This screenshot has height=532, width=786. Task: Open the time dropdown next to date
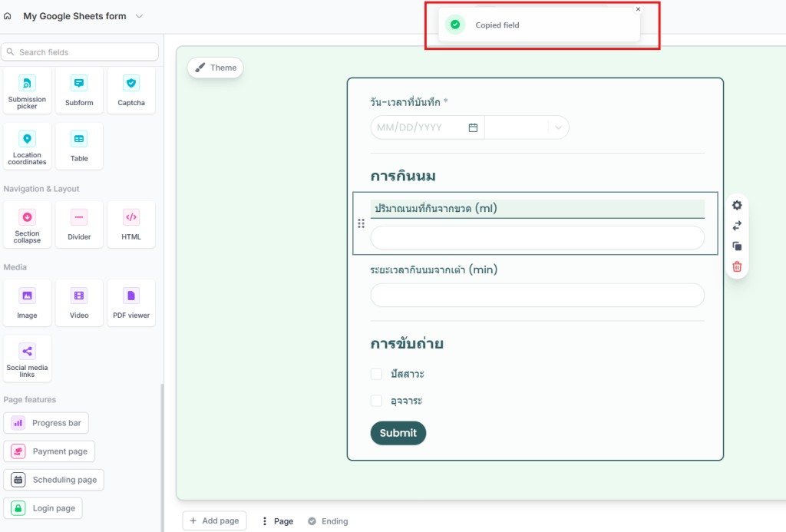point(558,127)
